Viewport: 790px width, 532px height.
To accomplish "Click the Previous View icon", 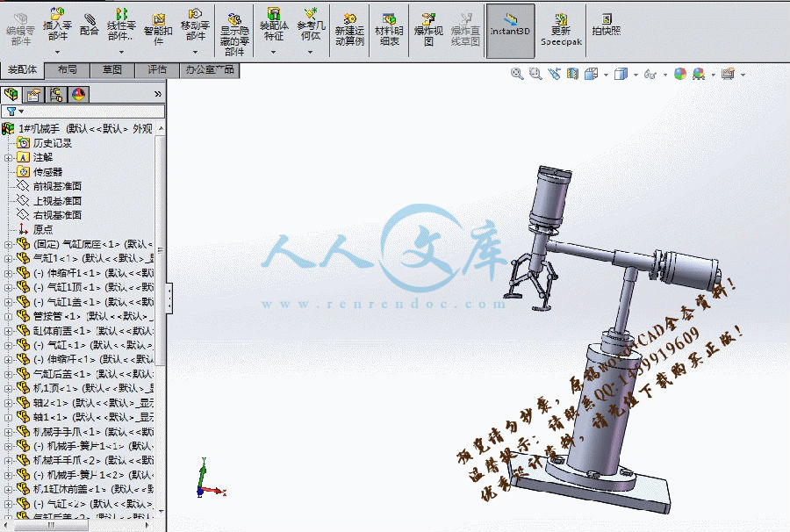I will tap(554, 74).
